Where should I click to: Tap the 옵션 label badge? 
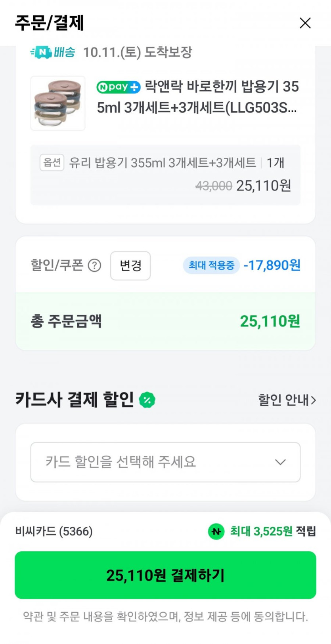click(x=52, y=162)
